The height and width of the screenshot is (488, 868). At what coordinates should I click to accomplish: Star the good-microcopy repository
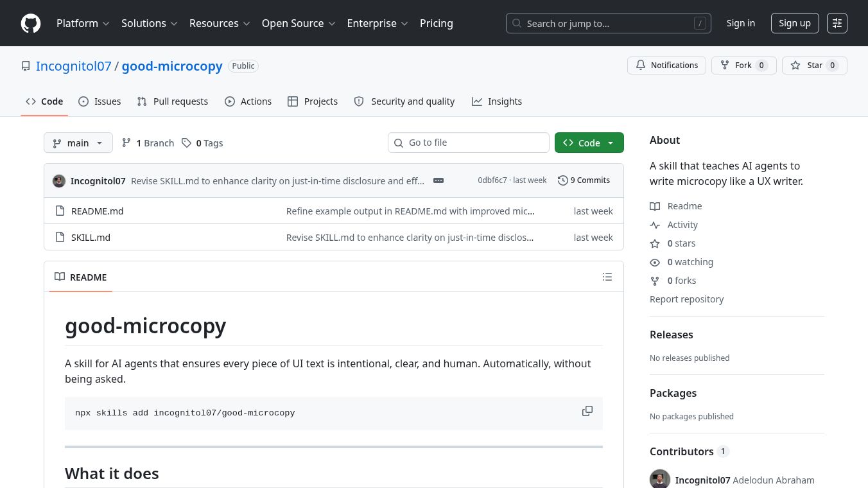pos(814,65)
